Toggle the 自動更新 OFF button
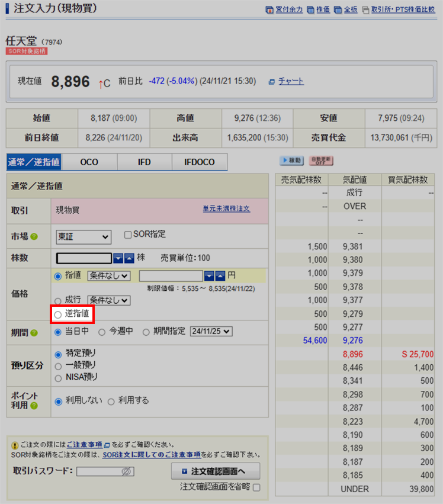The height and width of the screenshot is (504, 443). [321, 160]
